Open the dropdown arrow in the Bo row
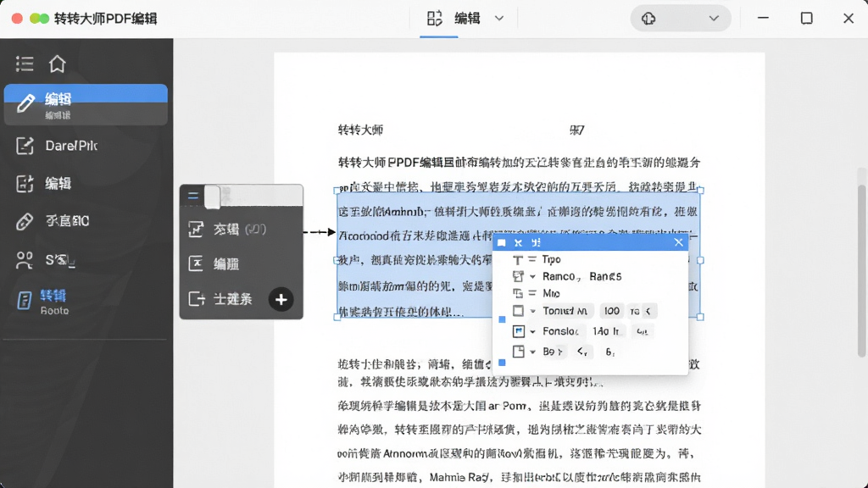 click(x=532, y=352)
